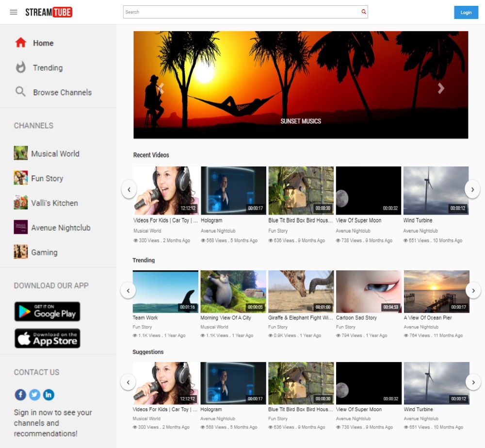Click the red search magnifier icon
The width and height of the screenshot is (485, 448).
tap(363, 12)
